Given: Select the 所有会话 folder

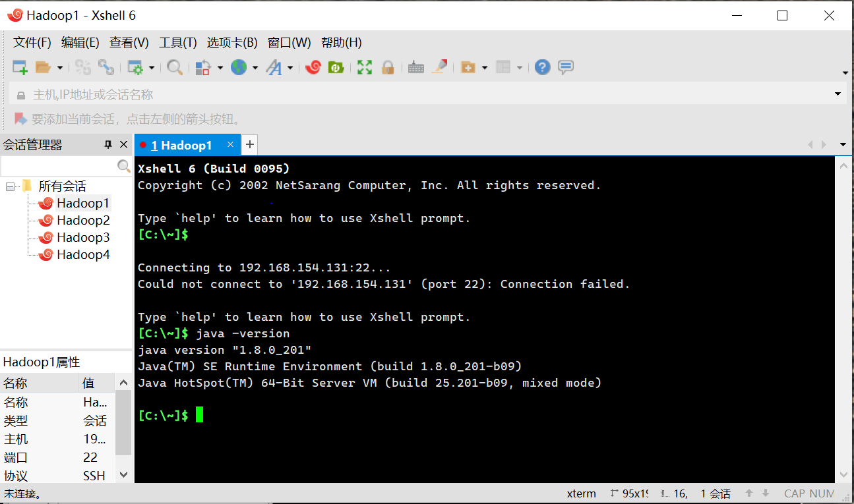Looking at the screenshot, I should (62, 186).
